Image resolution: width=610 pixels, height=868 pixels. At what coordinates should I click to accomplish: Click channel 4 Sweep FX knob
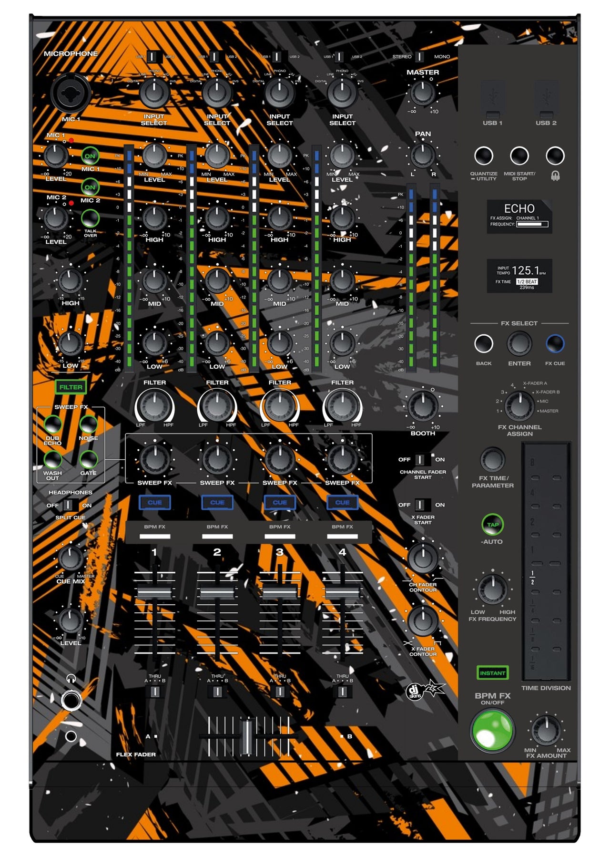(x=342, y=459)
